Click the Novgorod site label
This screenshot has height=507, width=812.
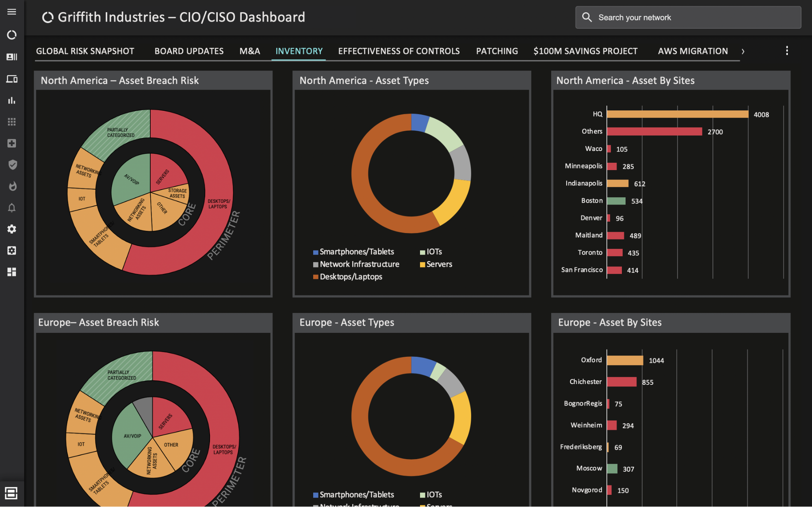tap(587, 490)
